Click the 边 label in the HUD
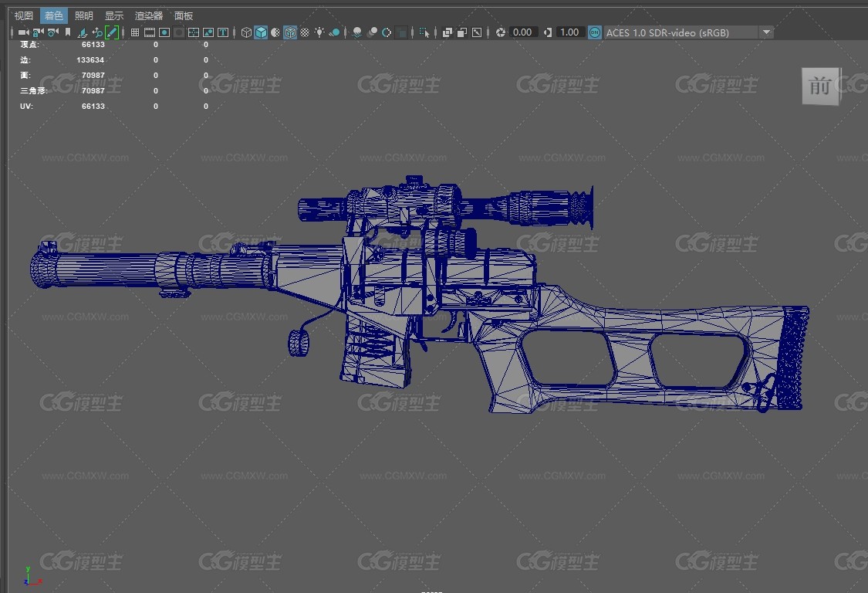 pyautogui.click(x=25, y=60)
